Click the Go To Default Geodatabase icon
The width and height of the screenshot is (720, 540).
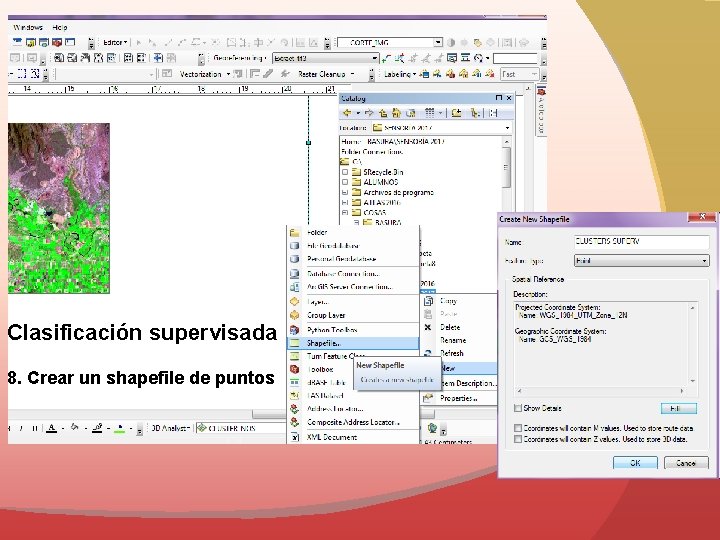pos(411,112)
